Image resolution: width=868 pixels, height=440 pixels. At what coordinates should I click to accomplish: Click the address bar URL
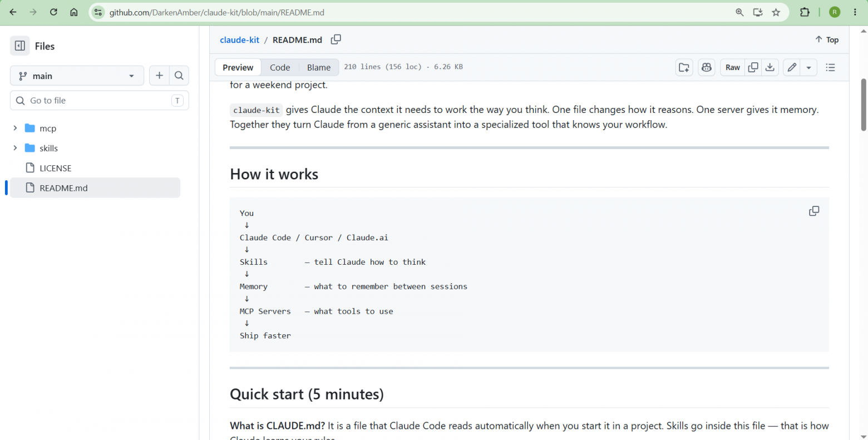pos(217,12)
